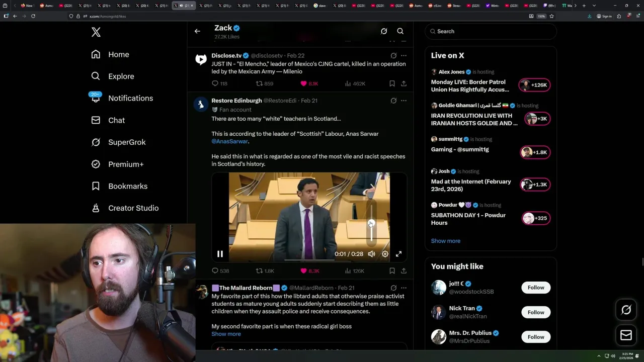Screen dimensions: 644x362
Task: Seek on the video progress bar
Action: (309, 260)
